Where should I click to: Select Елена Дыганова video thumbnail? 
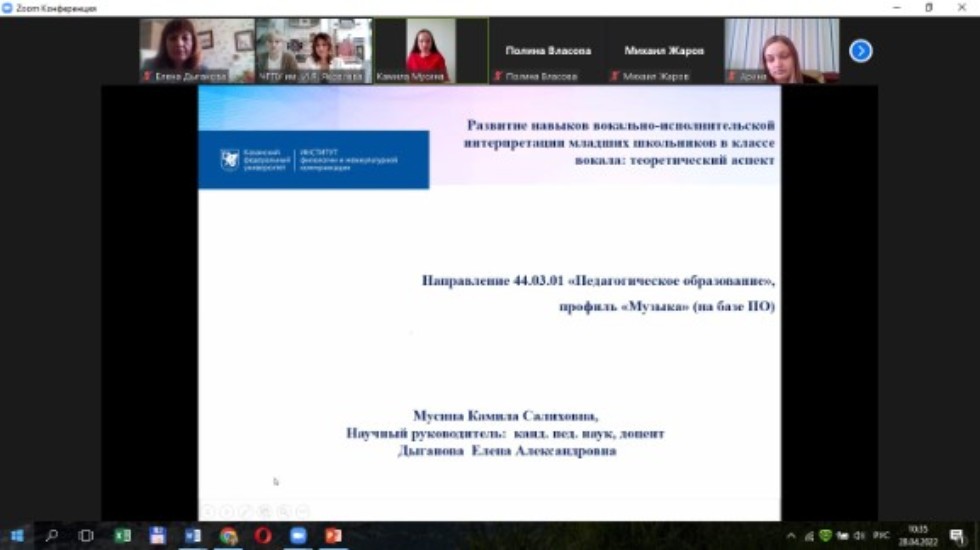pyautogui.click(x=197, y=51)
